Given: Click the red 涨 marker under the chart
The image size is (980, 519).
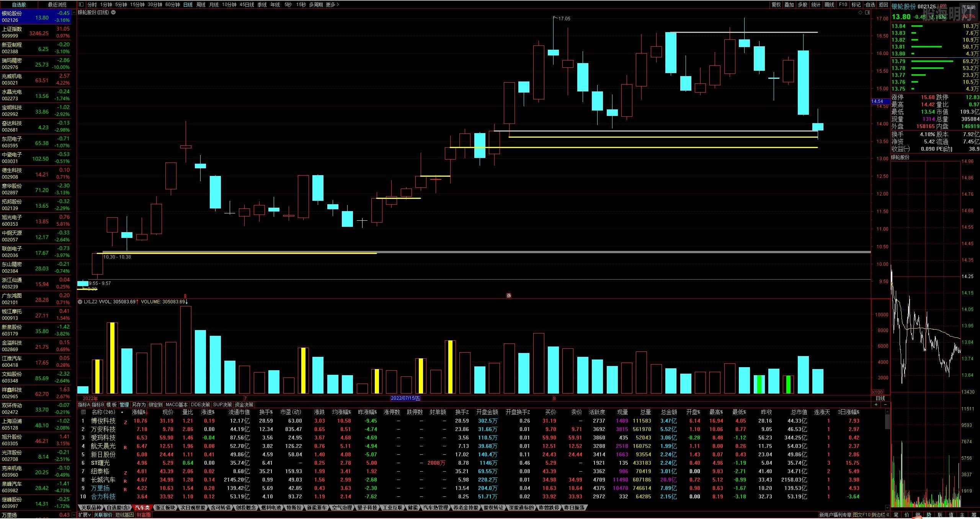Looking at the screenshot, I should pyautogui.click(x=509, y=296).
